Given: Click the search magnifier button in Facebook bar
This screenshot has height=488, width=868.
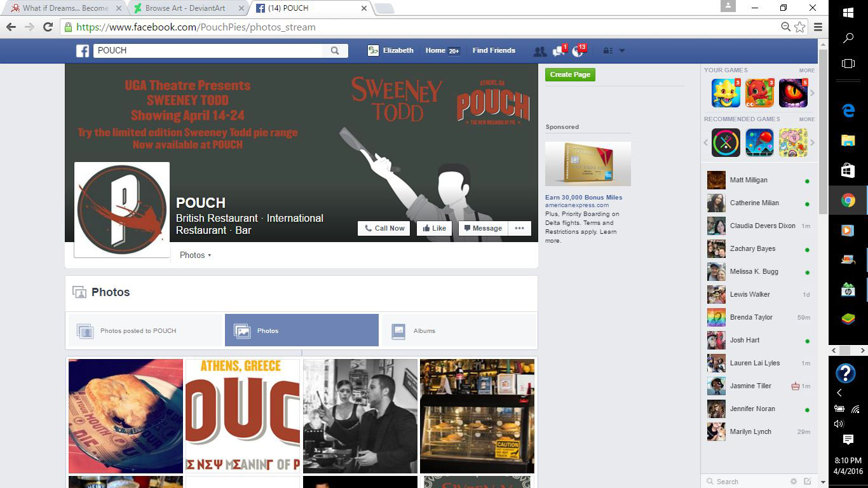Looking at the screenshot, I should tap(335, 51).
